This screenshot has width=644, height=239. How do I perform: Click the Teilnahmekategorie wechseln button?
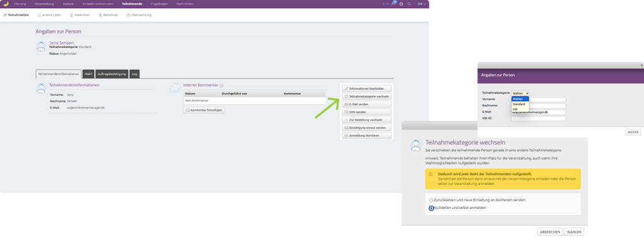367,96
